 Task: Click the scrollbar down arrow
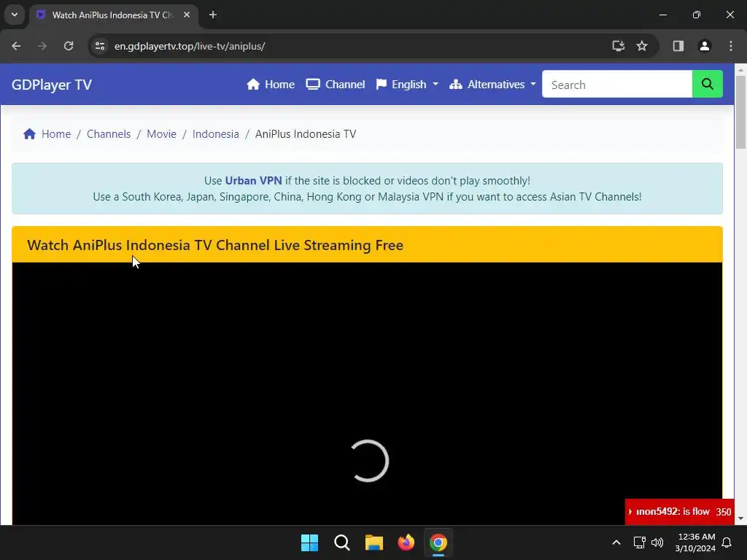pos(740,518)
